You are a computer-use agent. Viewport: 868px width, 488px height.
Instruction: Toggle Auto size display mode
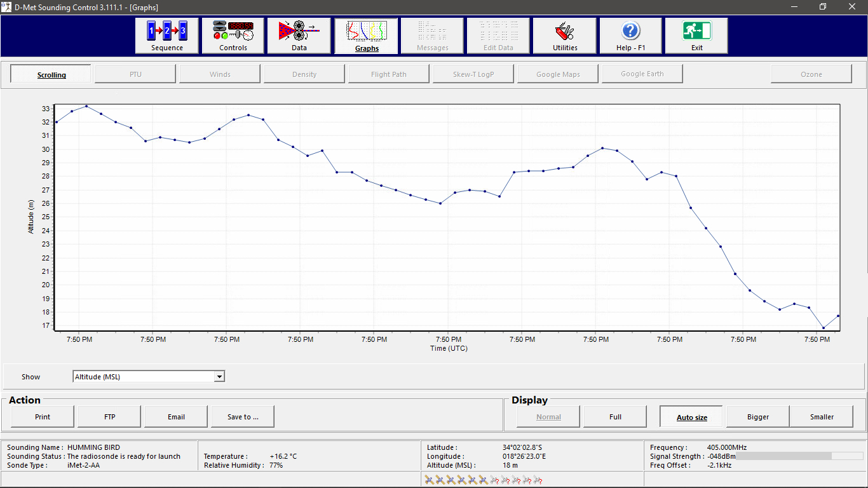click(x=691, y=417)
